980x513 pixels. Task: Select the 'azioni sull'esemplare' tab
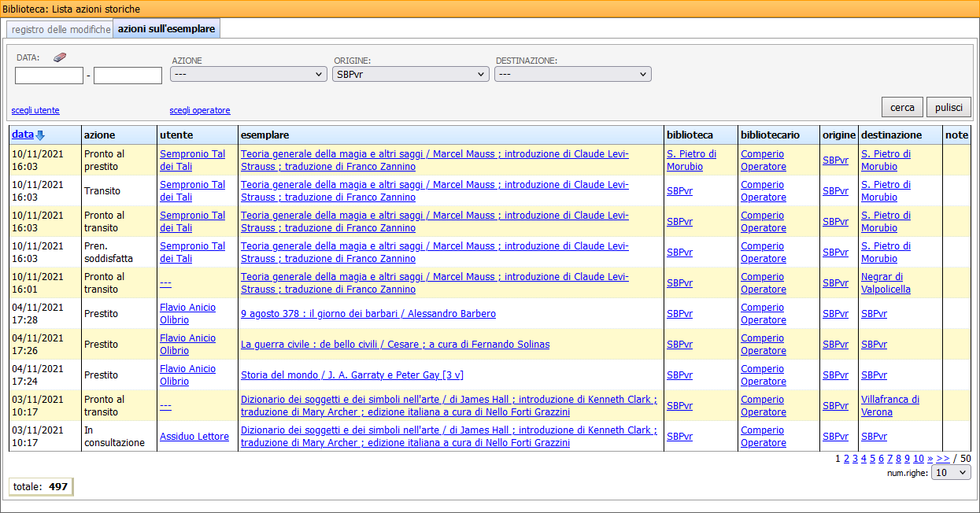click(166, 27)
